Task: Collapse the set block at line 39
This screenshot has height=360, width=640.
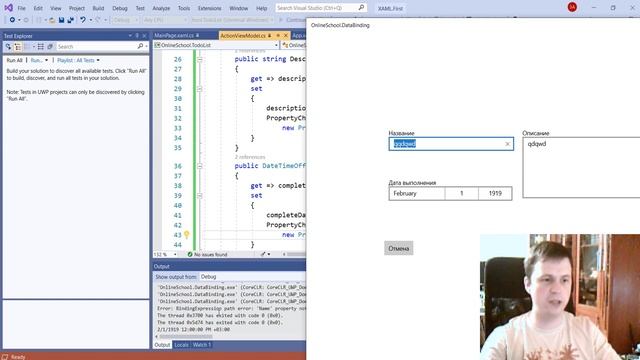Action: coord(200,196)
